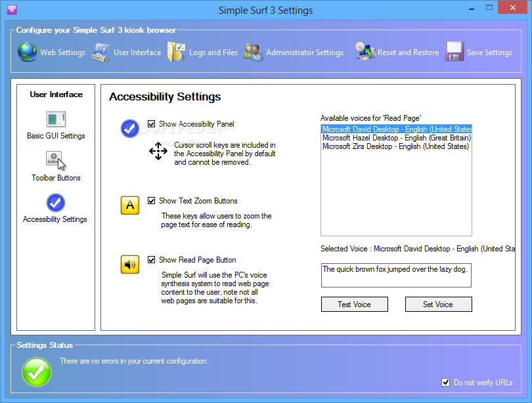Click the app icon in the title bar

(x=12, y=10)
